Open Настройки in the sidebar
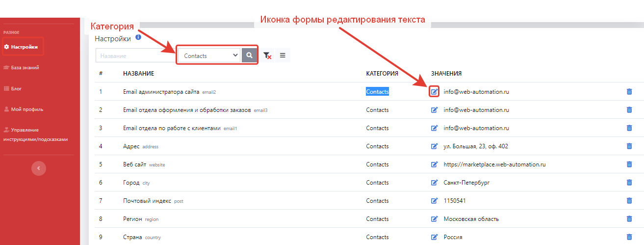Image resolution: width=644 pixels, height=245 pixels. pyautogui.click(x=24, y=47)
